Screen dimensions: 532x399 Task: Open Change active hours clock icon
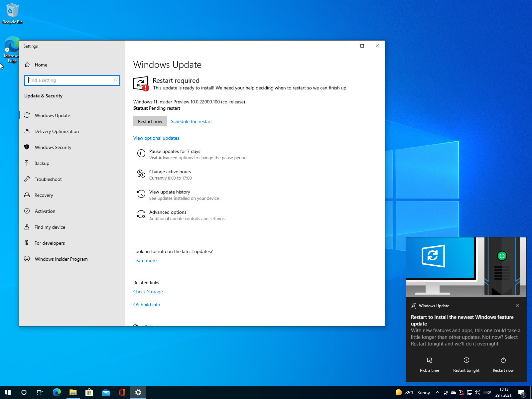point(141,174)
